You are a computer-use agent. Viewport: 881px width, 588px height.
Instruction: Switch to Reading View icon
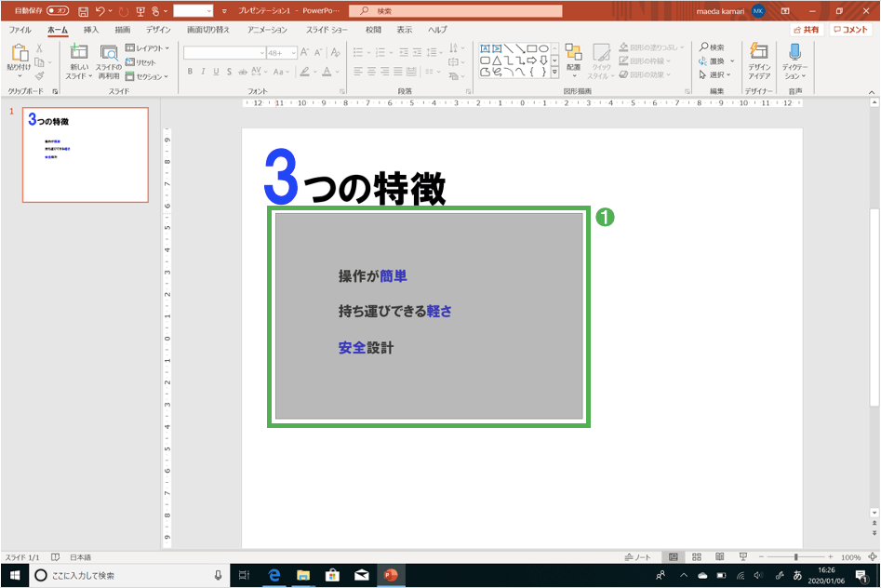[720, 557]
